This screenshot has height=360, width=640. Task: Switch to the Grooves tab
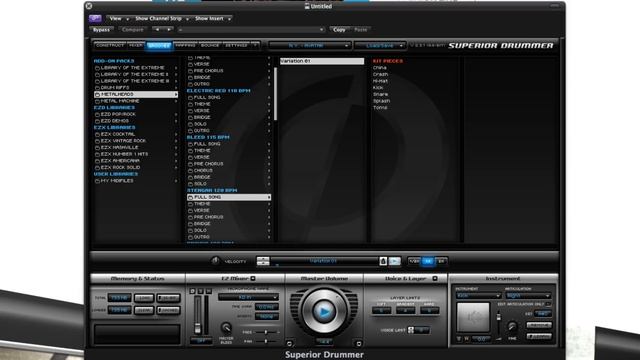pyautogui.click(x=159, y=45)
